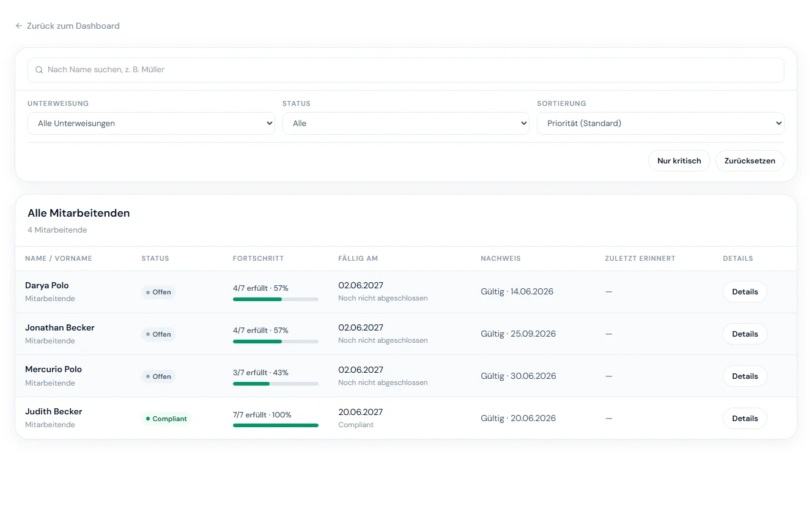Screen dimensions: 812x508
Task: Open Details for Judith Becker
Action: tap(745, 419)
